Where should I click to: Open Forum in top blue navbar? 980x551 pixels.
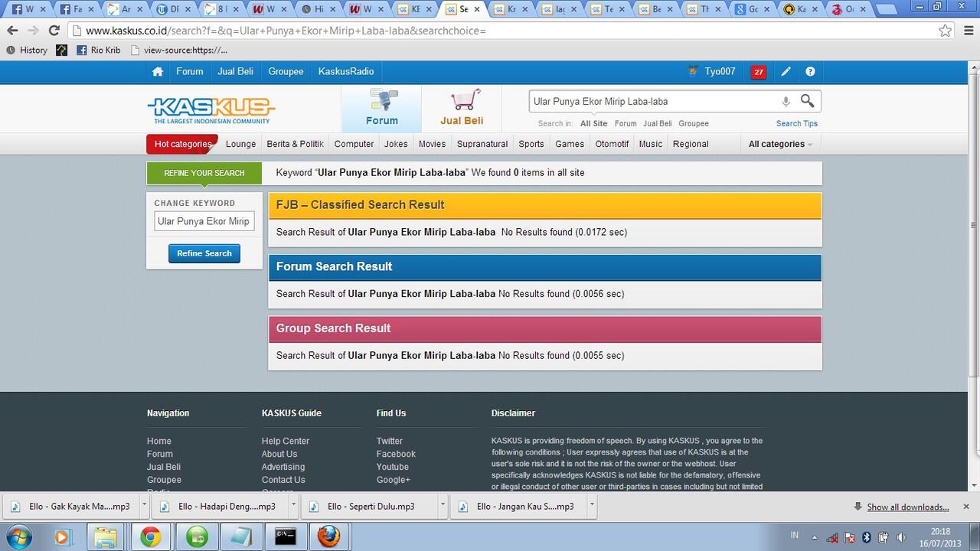pyautogui.click(x=190, y=71)
